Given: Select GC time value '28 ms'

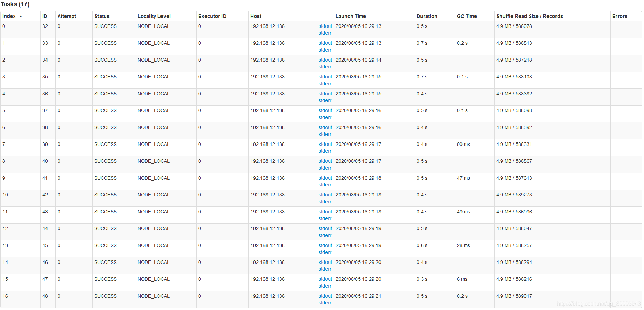Looking at the screenshot, I should (x=464, y=245).
